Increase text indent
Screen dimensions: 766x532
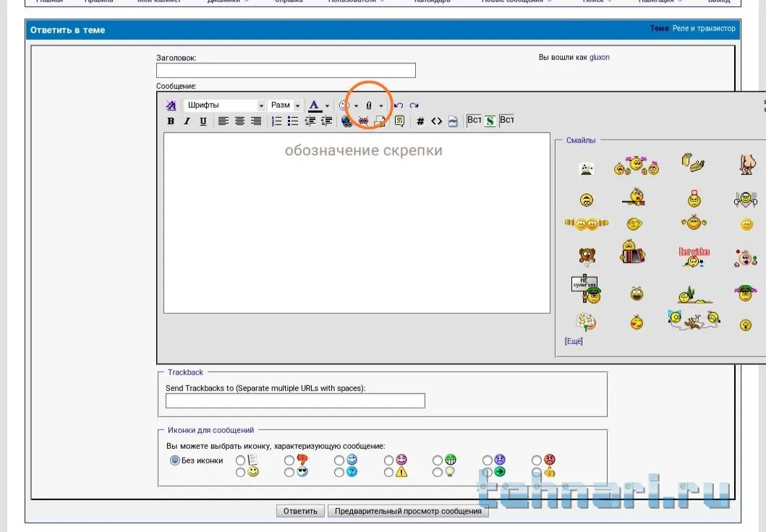point(325,121)
